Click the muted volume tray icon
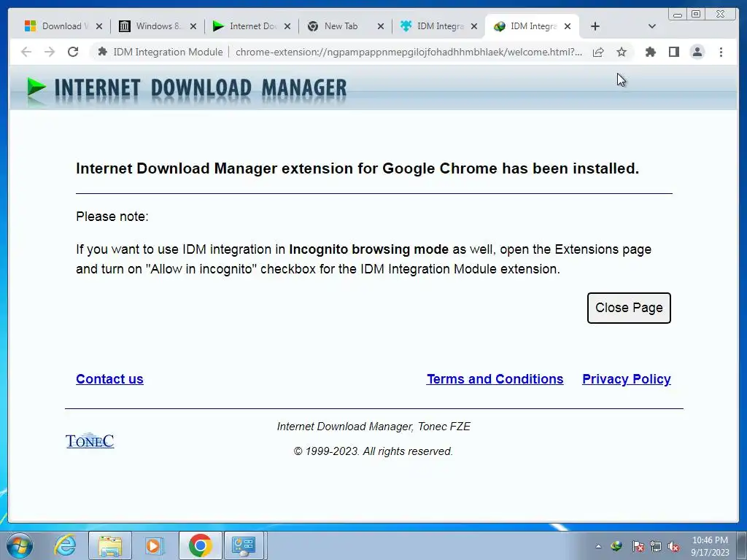747x560 pixels. click(x=673, y=546)
